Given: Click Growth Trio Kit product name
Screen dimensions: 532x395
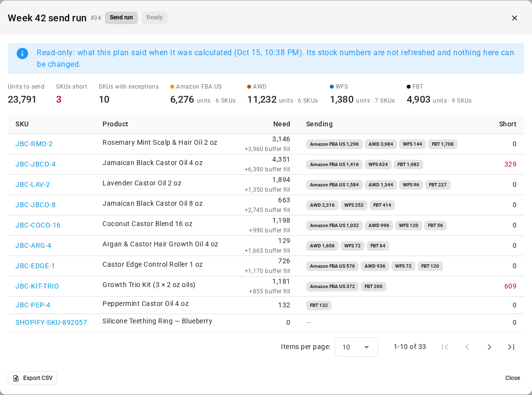Looking at the screenshot, I should (x=148, y=285).
